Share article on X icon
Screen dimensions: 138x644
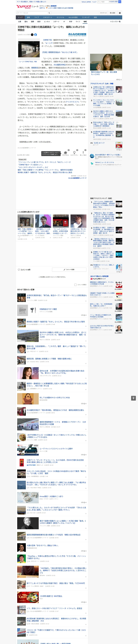32,35
